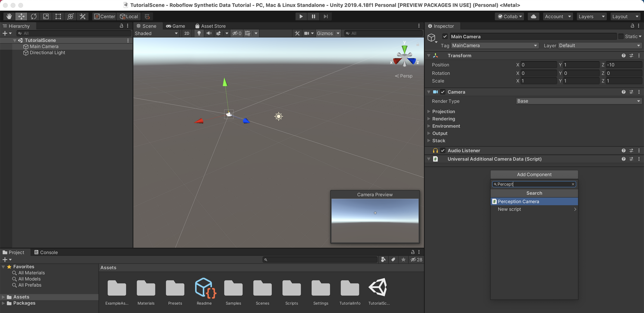This screenshot has width=644, height=313.
Task: Toggle Local/Global handle rotation
Action: [129, 16]
